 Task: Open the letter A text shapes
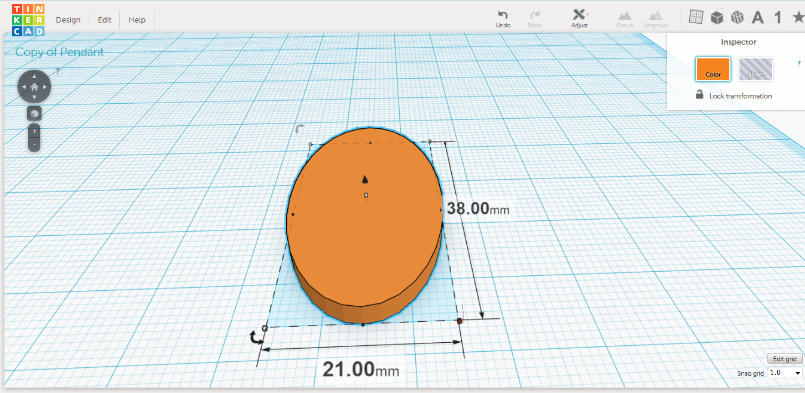tap(758, 17)
